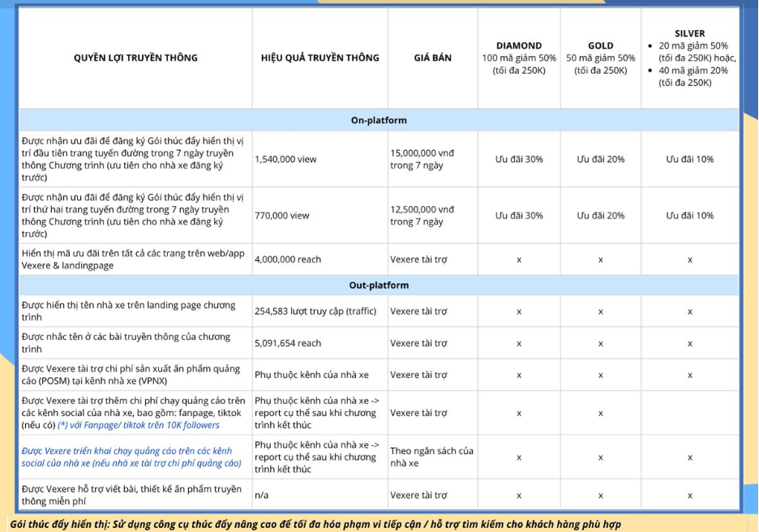
Task: Click the "GIÁ BÁN" column header
Action: [x=432, y=58]
